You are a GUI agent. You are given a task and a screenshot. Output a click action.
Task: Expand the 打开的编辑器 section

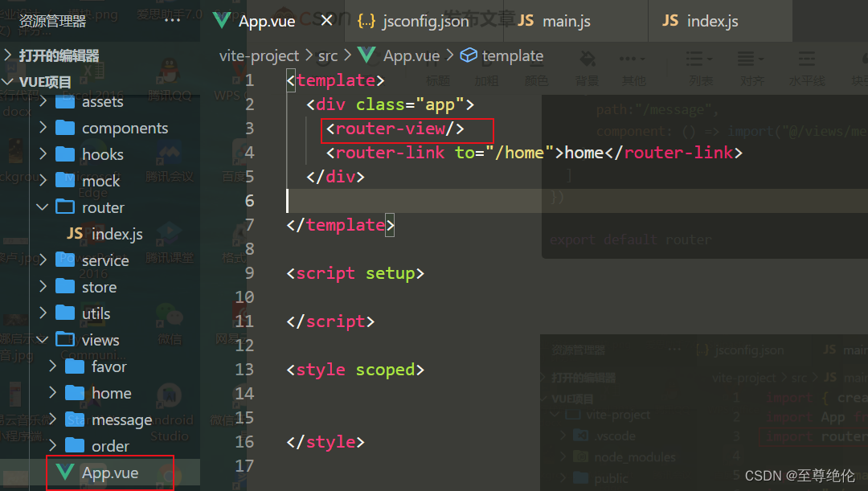pos(8,55)
